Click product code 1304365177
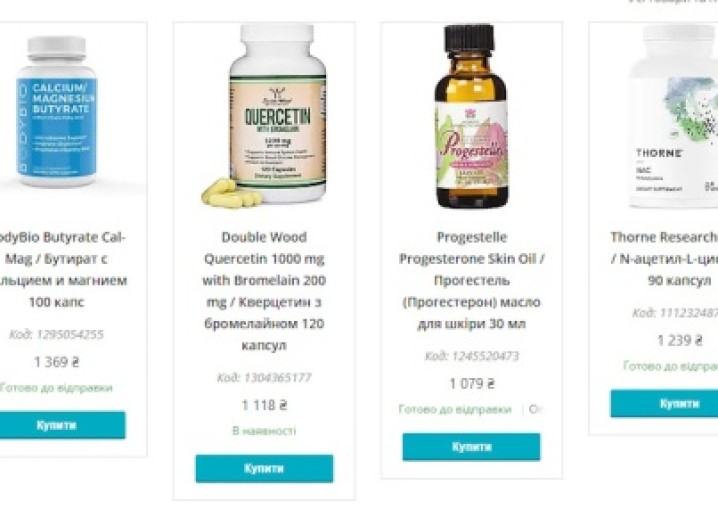718x510 pixels. [264, 378]
